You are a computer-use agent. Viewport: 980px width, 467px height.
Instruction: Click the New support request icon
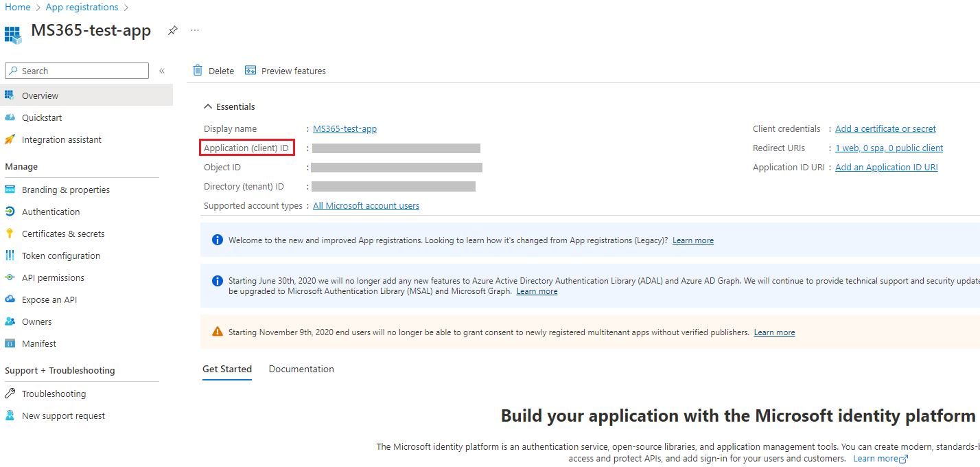tap(10, 415)
